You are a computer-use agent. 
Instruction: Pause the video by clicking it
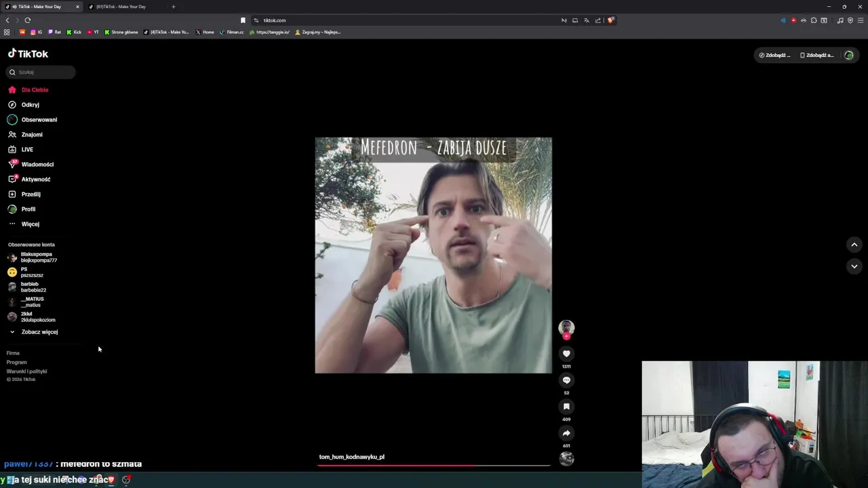(x=433, y=256)
